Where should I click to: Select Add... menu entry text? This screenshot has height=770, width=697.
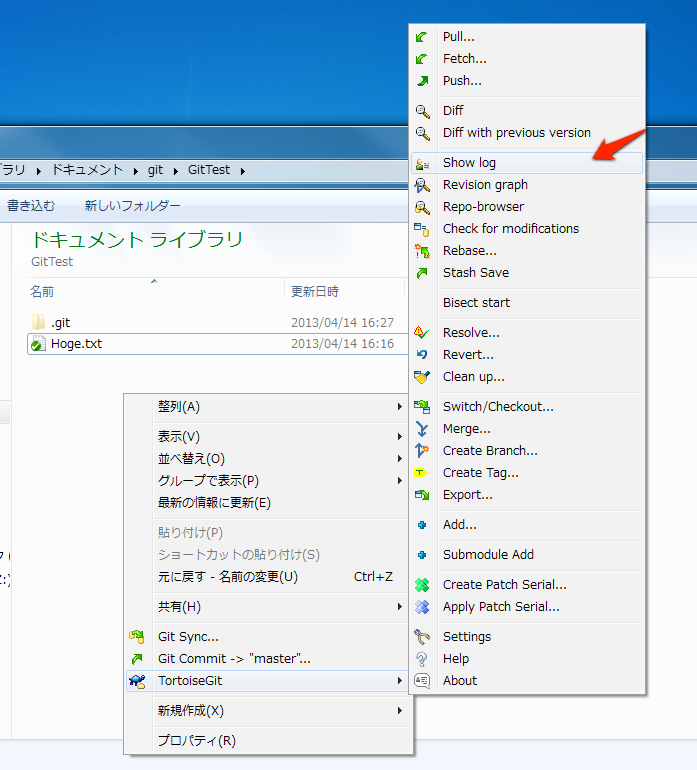[460, 525]
